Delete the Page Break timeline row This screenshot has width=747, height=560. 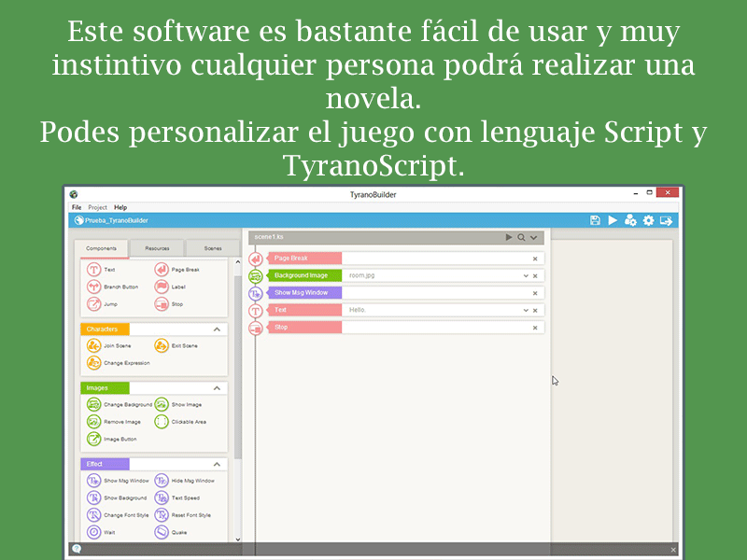click(x=535, y=259)
